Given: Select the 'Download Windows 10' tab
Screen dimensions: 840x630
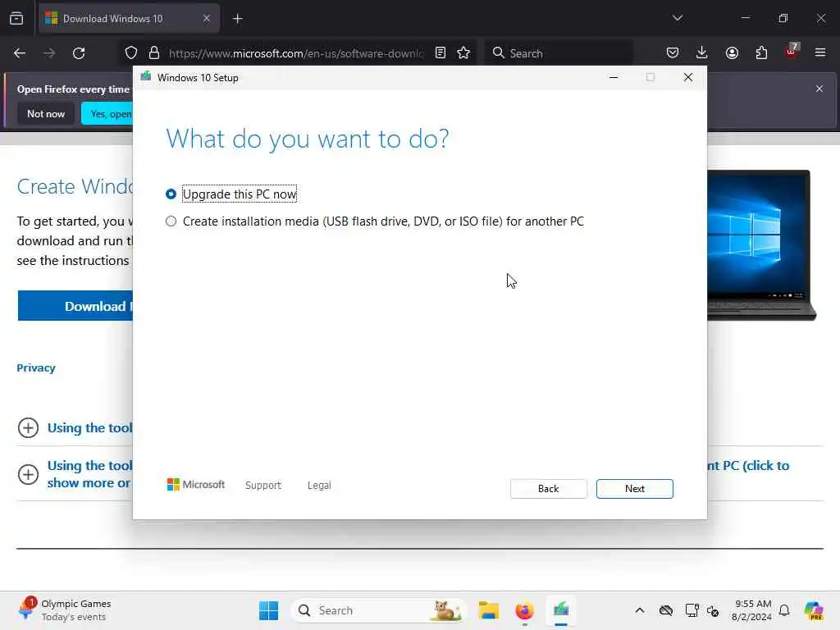Looking at the screenshot, I should point(129,19).
